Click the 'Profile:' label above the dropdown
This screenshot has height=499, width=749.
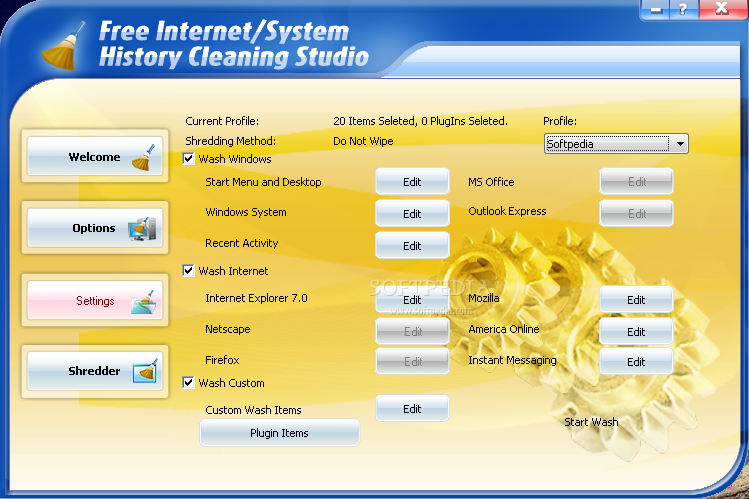(560, 121)
